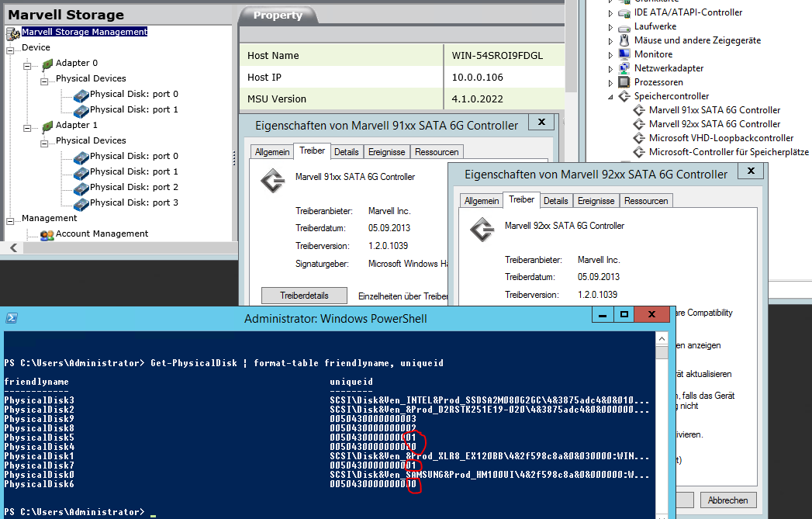Viewport: 812px width, 519px height.
Task: Expand the Laufwerke node
Action: [610, 27]
